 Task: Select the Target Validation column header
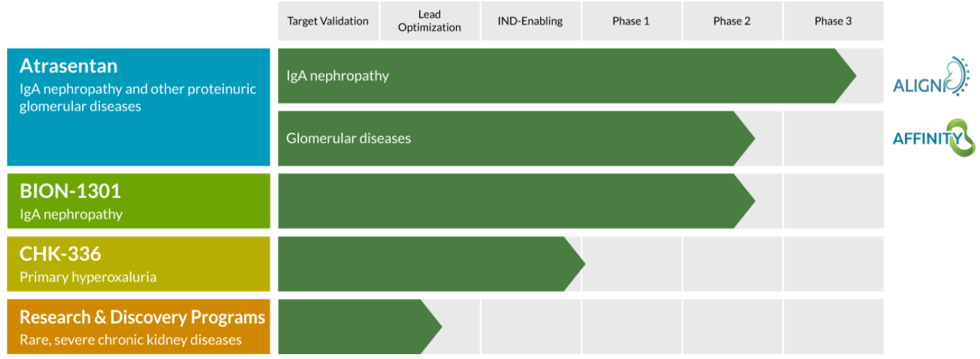point(328,21)
